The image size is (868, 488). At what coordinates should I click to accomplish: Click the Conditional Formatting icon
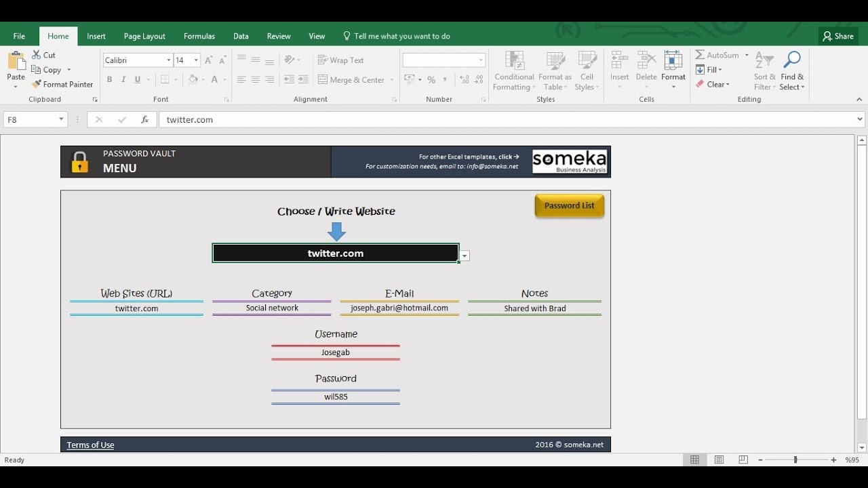coord(514,61)
